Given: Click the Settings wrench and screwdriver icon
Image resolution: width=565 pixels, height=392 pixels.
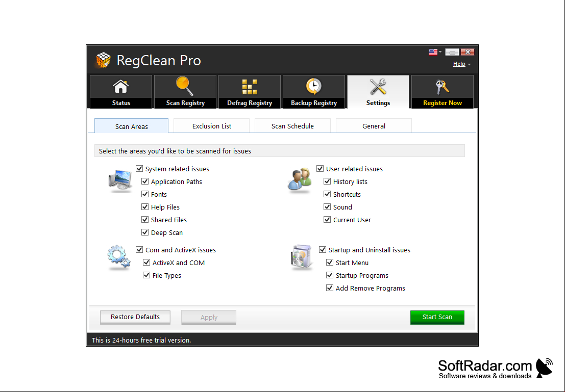Looking at the screenshot, I should coord(378,87).
